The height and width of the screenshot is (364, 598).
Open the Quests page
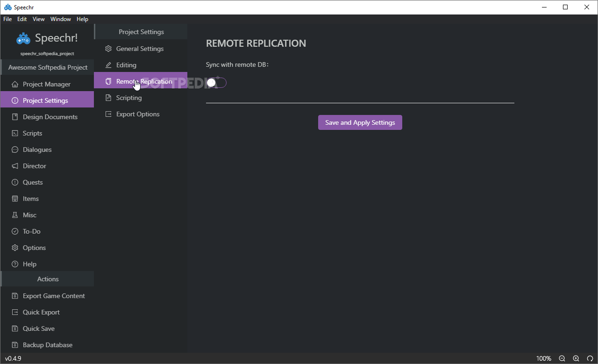[47, 182]
